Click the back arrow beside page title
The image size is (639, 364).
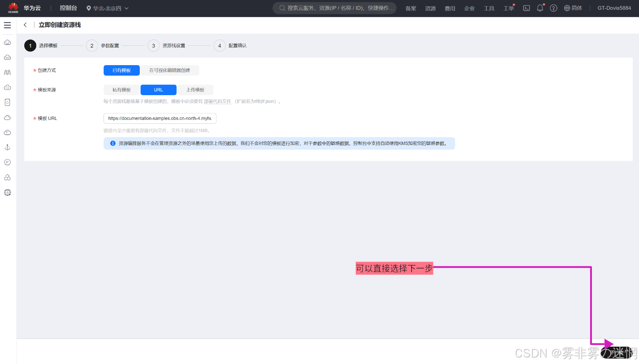click(25, 25)
